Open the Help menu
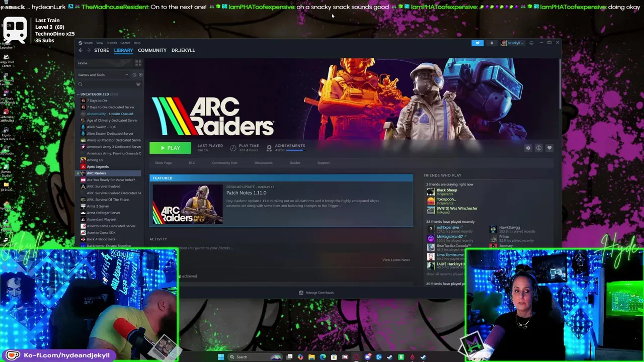 [137, 43]
